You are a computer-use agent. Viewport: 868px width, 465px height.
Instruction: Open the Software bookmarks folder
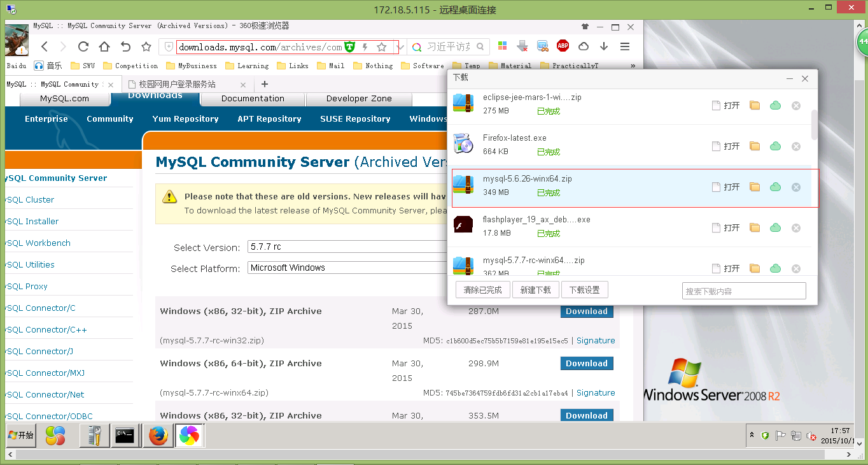423,66
